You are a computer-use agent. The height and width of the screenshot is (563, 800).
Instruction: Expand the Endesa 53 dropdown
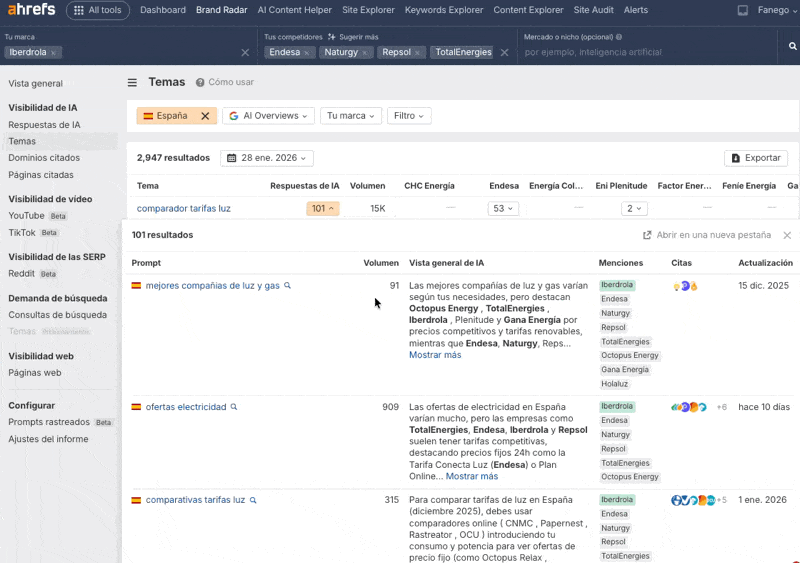pyautogui.click(x=503, y=208)
